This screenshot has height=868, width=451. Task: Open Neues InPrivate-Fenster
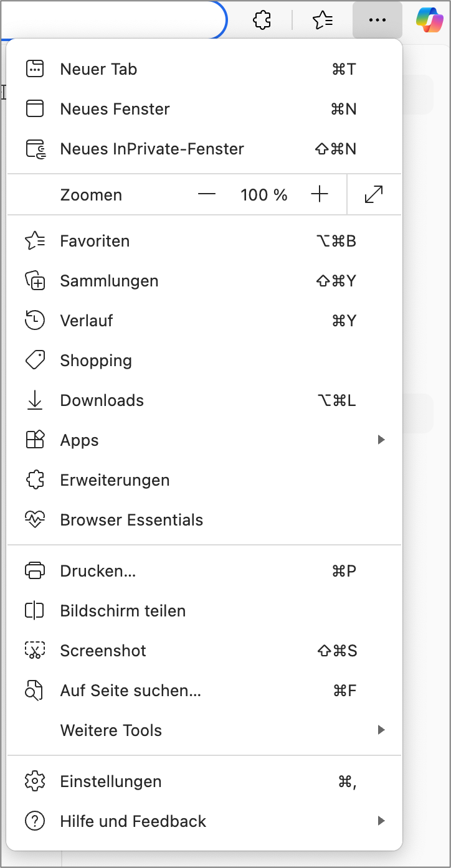tap(152, 149)
